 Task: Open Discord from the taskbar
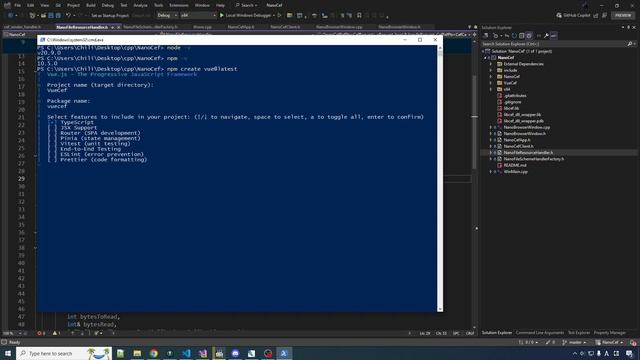(236, 353)
